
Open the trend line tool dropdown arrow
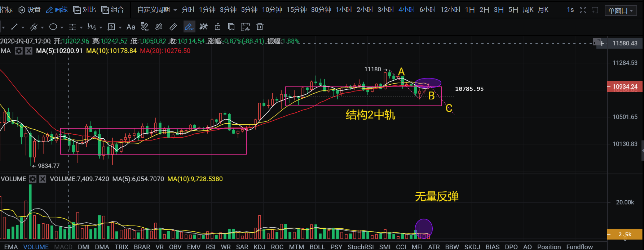[23, 27]
